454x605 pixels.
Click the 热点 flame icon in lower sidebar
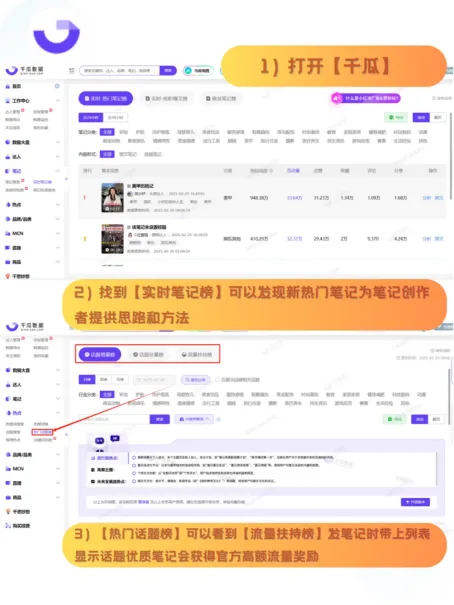[x=7, y=413]
